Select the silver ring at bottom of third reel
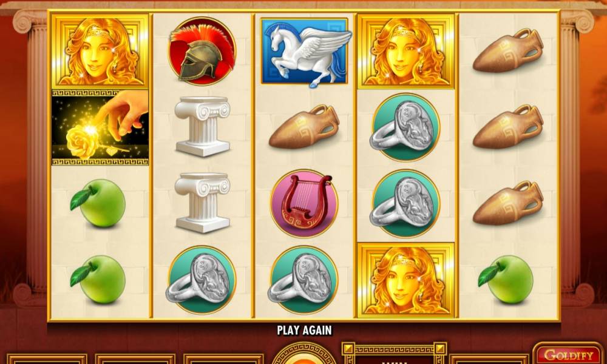 point(303,280)
